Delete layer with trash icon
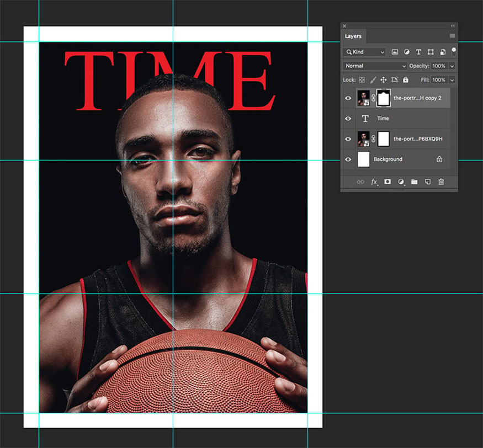The height and width of the screenshot is (448, 483). click(441, 182)
